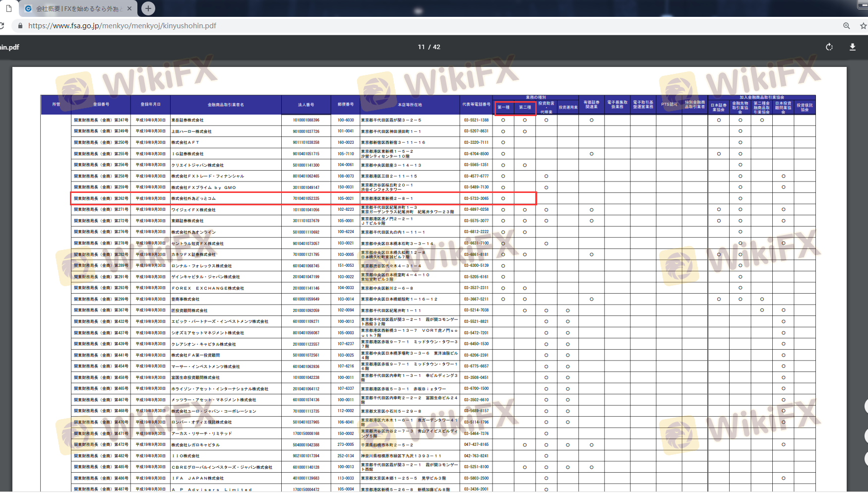868x494 pixels.
Task: Click the 第二種 column header
Action: (x=525, y=107)
